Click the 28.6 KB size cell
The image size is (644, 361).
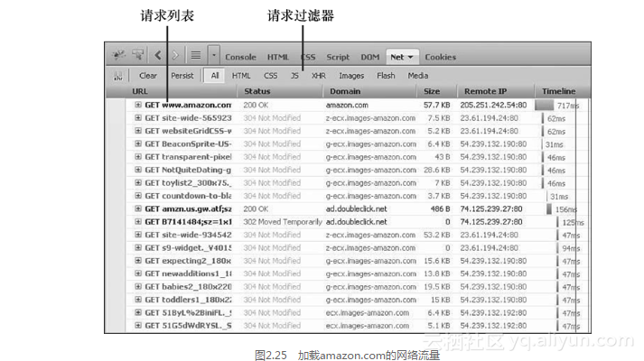pyautogui.click(x=436, y=170)
